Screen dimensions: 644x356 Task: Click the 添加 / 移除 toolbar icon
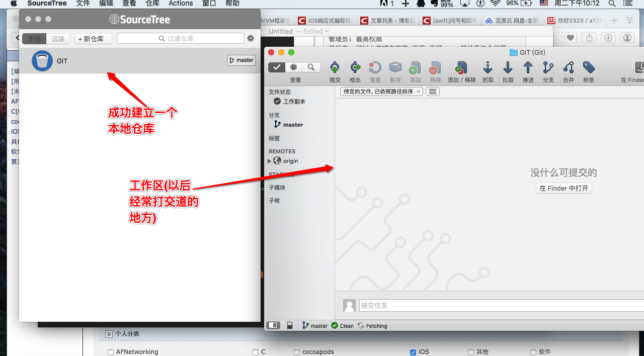(461, 68)
